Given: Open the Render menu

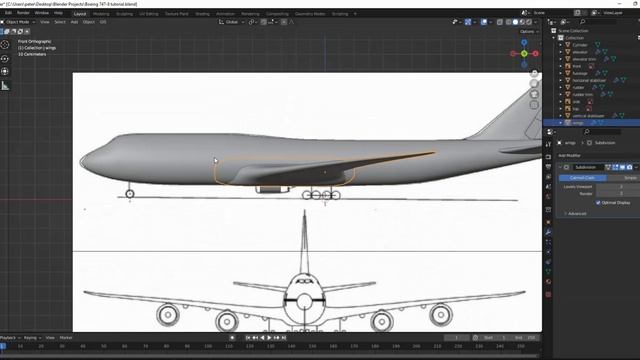Looking at the screenshot, I should pyautogui.click(x=23, y=13).
